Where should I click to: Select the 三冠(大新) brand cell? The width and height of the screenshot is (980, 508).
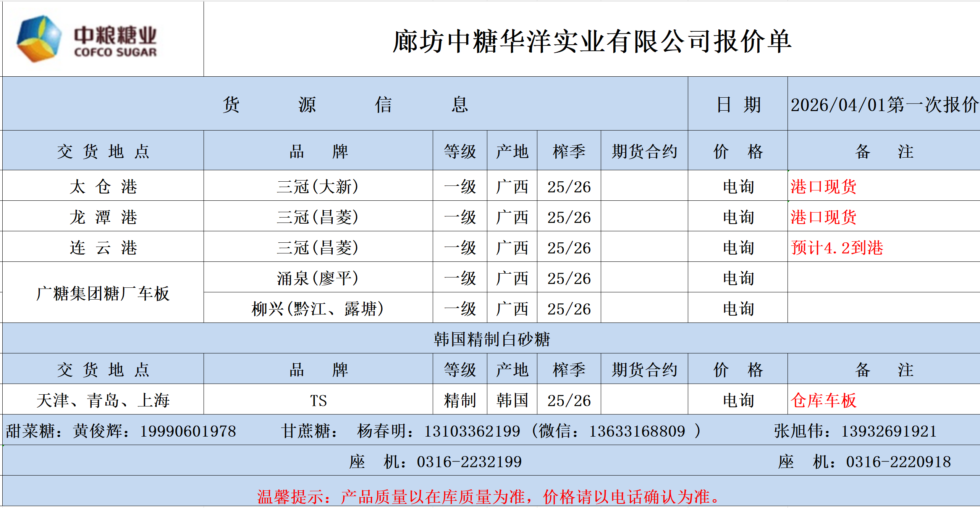point(318,186)
